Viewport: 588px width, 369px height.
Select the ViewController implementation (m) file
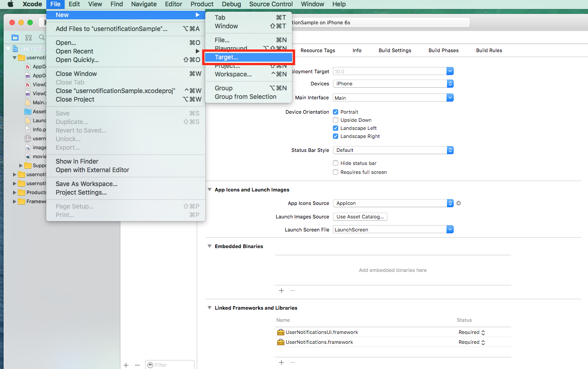(x=28, y=93)
